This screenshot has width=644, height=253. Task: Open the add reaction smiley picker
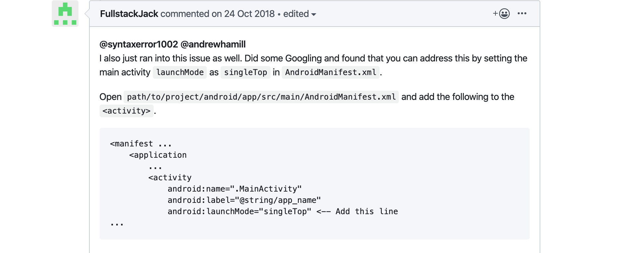501,14
